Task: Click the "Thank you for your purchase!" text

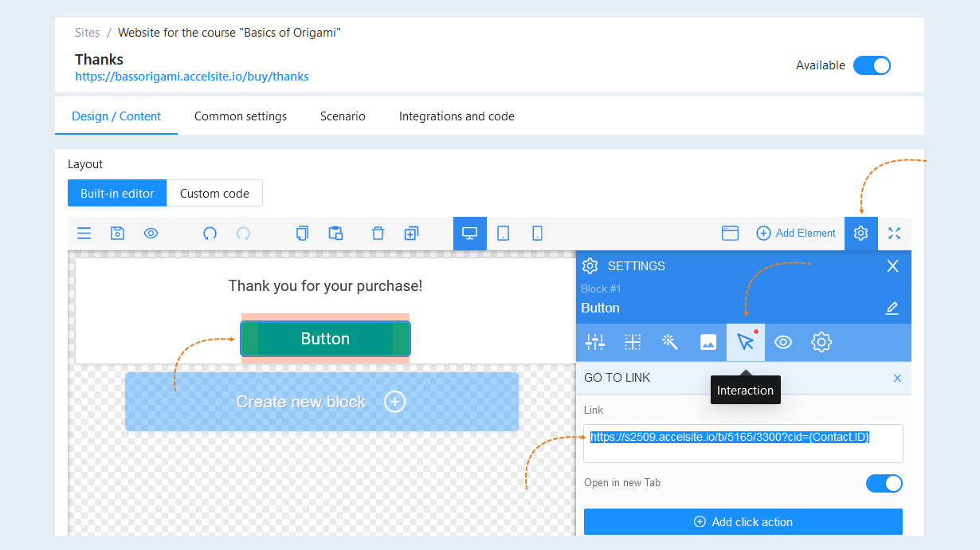Action: pos(325,285)
